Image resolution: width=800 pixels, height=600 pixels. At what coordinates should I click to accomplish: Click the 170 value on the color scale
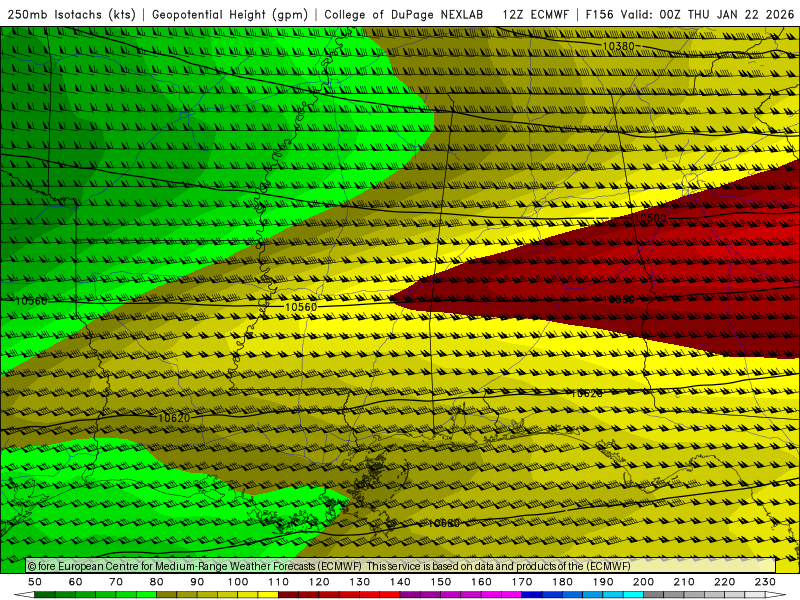522,582
